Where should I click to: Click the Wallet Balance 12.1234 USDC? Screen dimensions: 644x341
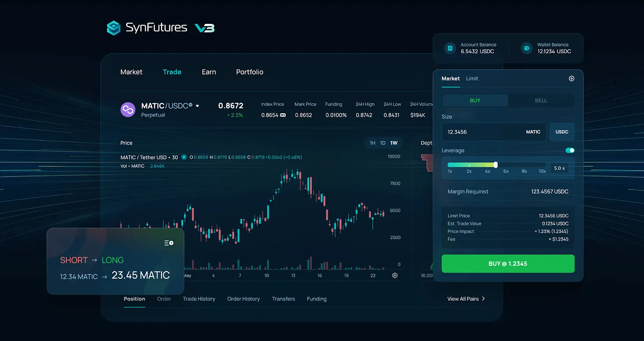[554, 51]
